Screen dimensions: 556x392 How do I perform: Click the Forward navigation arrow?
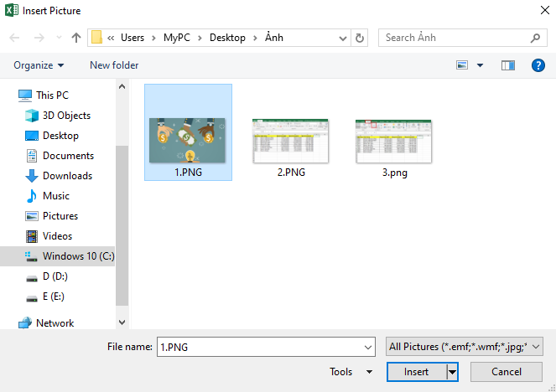(39, 38)
